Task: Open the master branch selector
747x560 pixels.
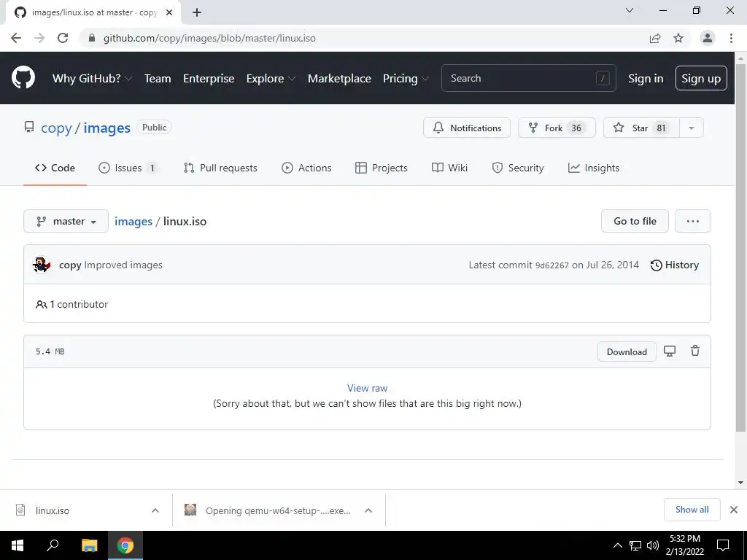Action: coord(66,221)
